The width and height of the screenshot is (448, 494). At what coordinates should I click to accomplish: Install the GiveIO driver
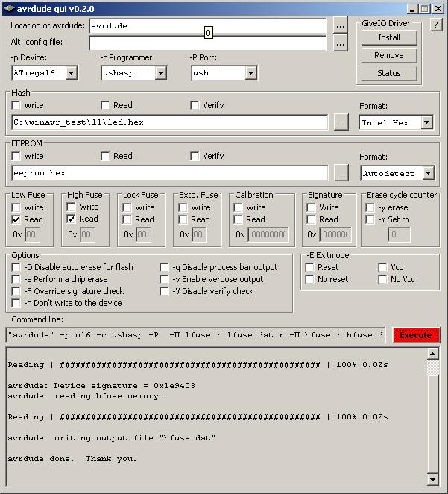click(x=389, y=37)
